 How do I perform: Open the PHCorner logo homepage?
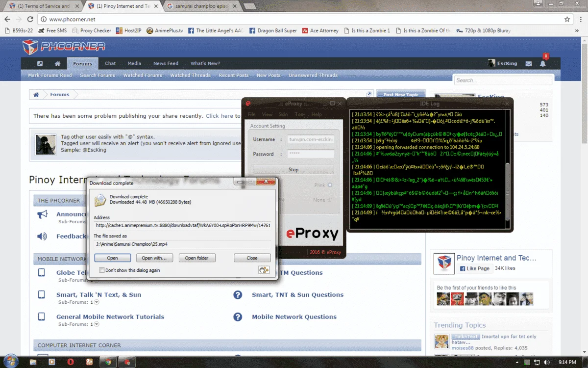(64, 47)
